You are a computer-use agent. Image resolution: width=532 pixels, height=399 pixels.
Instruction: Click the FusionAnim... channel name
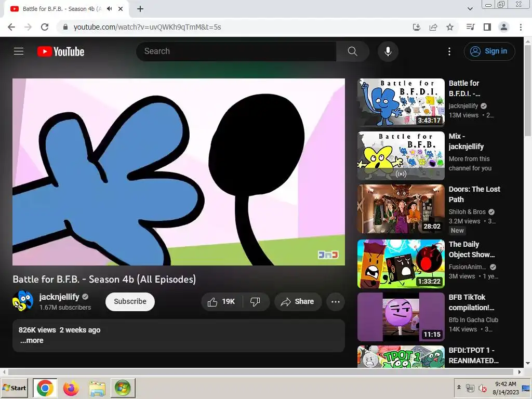coord(467,267)
